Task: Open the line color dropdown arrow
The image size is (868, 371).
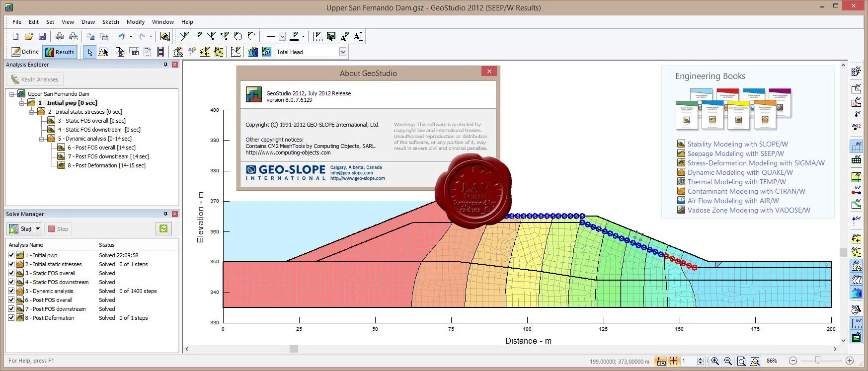Action: 303,36
